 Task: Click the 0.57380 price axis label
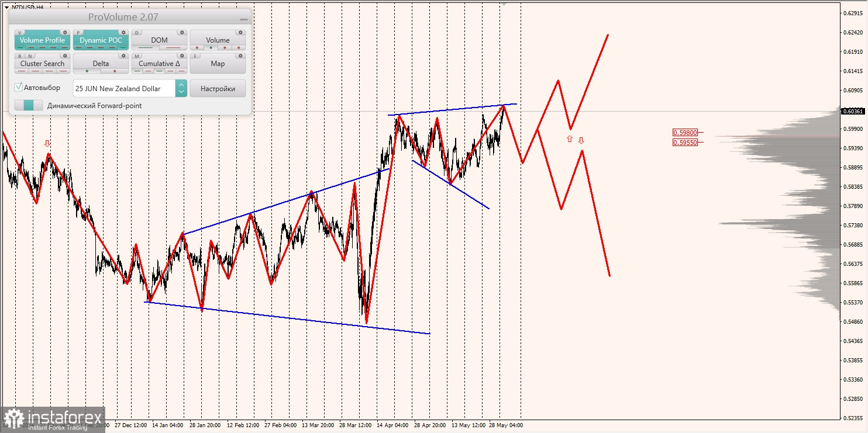click(x=853, y=225)
